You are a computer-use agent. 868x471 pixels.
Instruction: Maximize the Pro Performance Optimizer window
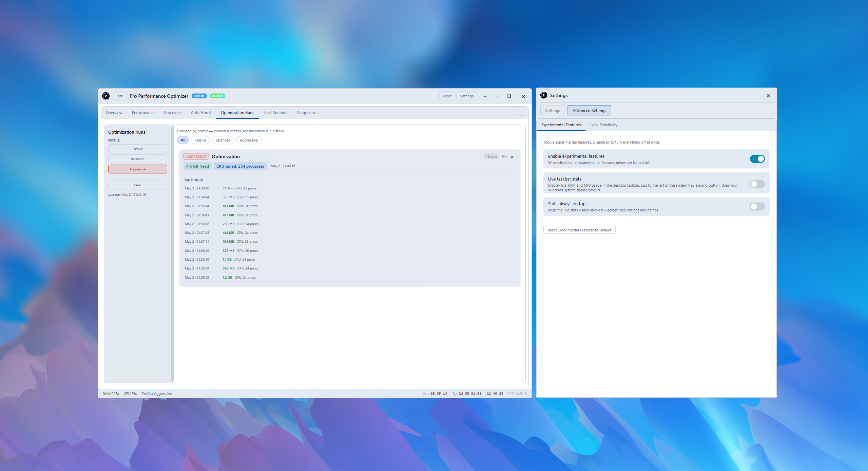(x=509, y=96)
